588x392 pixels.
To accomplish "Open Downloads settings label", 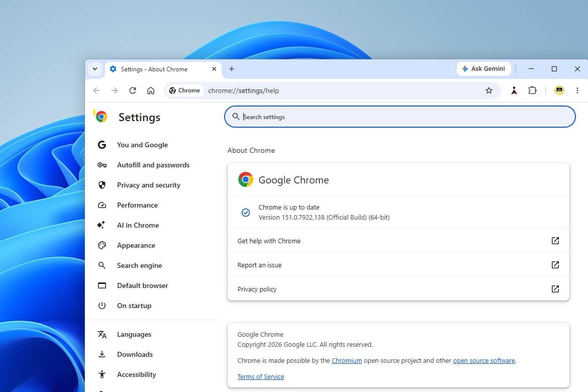I will 135,354.
